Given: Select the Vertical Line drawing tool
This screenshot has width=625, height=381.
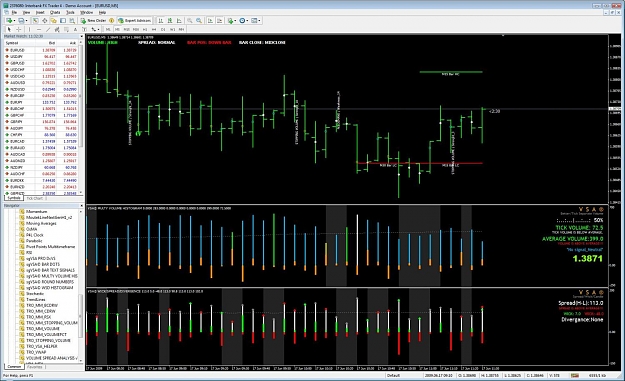Looking at the screenshot, I should pyautogui.click(x=29, y=29).
